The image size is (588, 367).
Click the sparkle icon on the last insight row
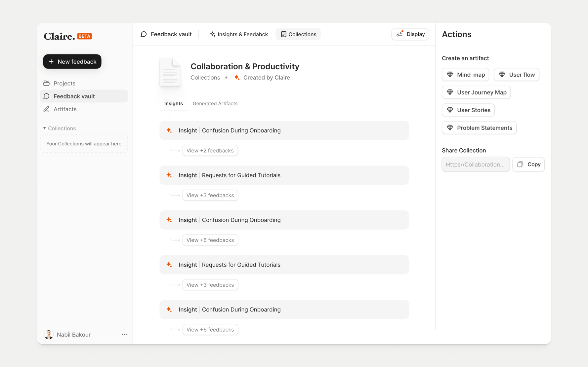pos(169,310)
